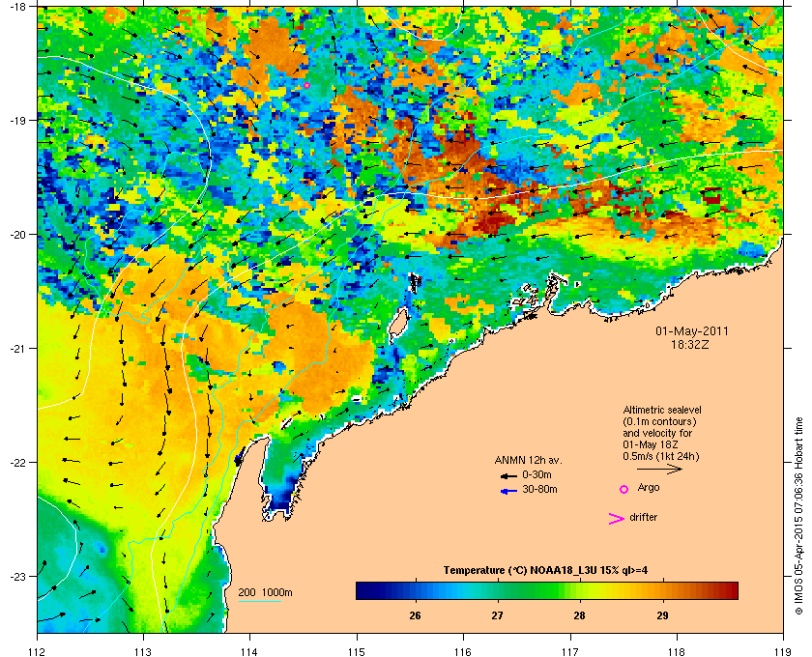
Task: Click the time text 18:32Z
Action: [690, 344]
